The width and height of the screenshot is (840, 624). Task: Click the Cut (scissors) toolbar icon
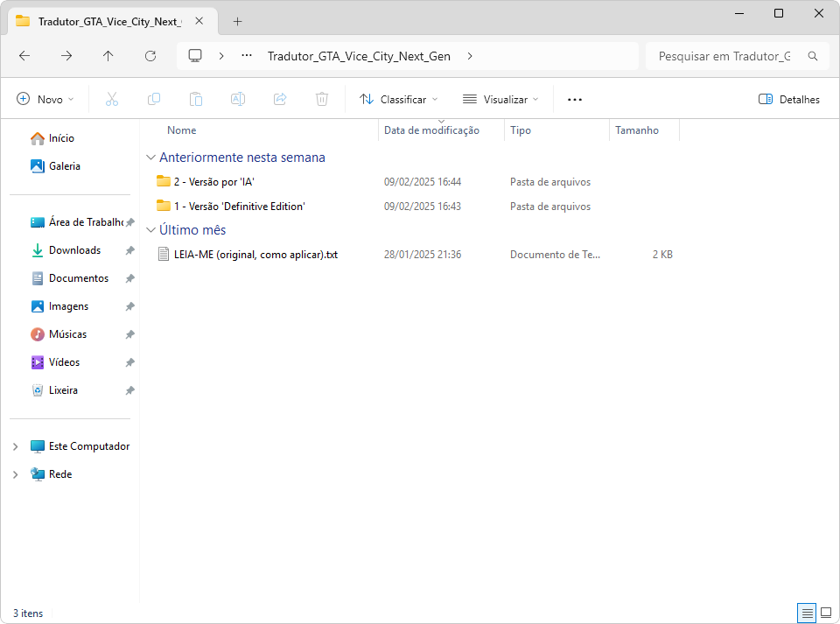[111, 99]
